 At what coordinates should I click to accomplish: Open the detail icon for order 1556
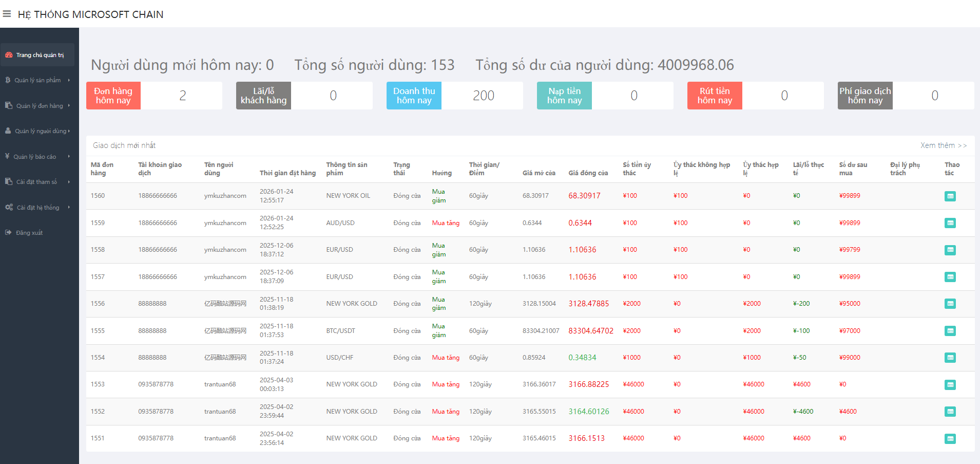950,304
